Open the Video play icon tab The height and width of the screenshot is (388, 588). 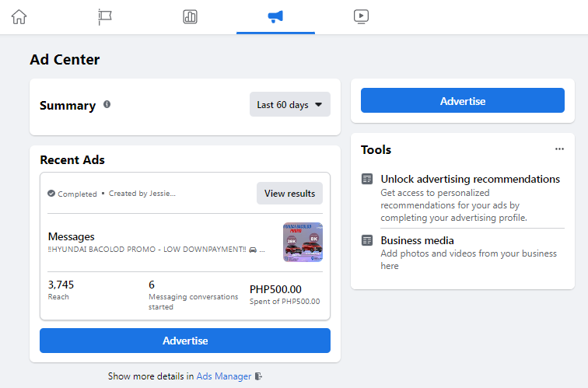360,16
